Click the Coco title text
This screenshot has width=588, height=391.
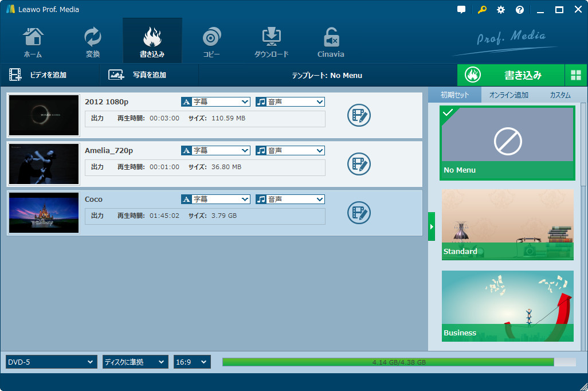coord(93,200)
